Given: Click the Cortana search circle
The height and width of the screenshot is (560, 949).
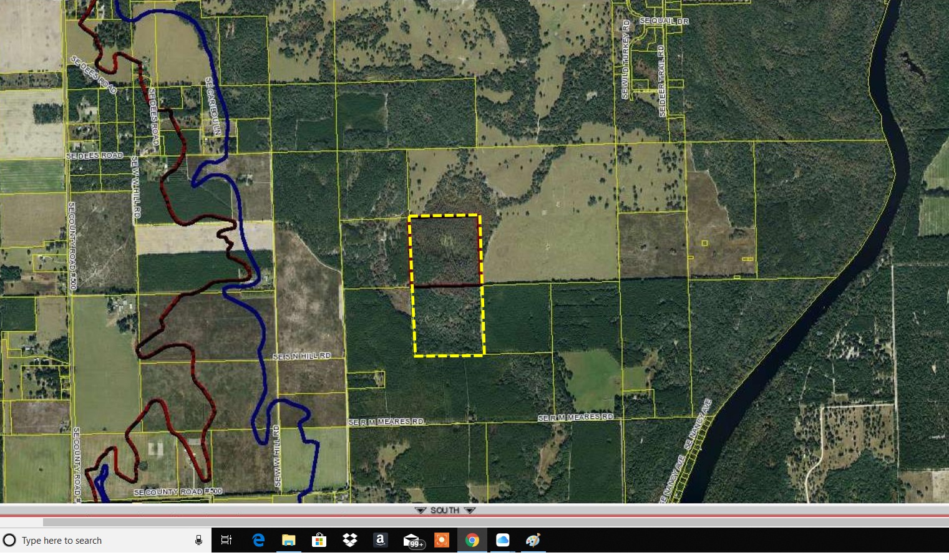Looking at the screenshot, I should (x=10, y=540).
